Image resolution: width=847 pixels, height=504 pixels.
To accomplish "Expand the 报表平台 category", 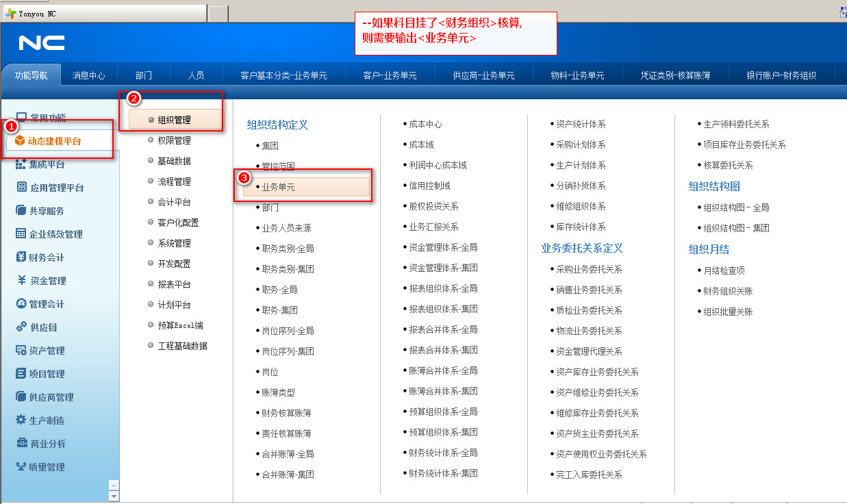I will click(x=174, y=284).
